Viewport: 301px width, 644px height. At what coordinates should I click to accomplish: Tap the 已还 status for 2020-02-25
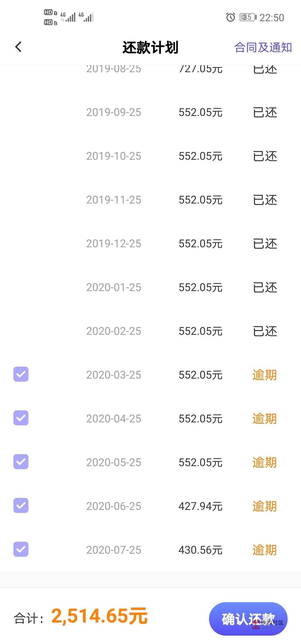point(265,331)
